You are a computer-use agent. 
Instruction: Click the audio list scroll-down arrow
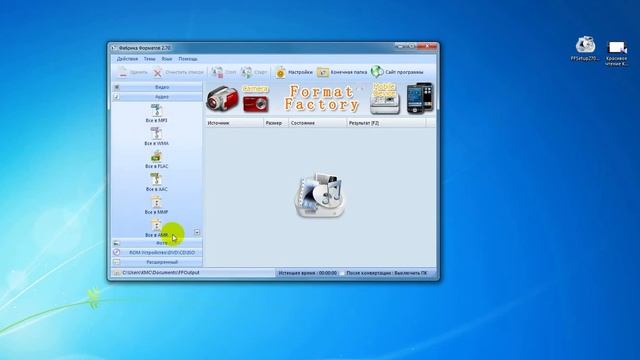click(197, 232)
